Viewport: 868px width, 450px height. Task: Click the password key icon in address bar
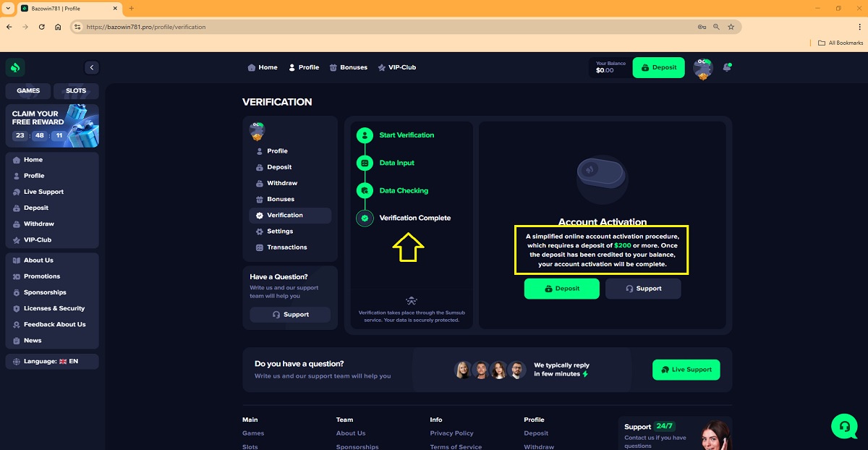pyautogui.click(x=702, y=27)
